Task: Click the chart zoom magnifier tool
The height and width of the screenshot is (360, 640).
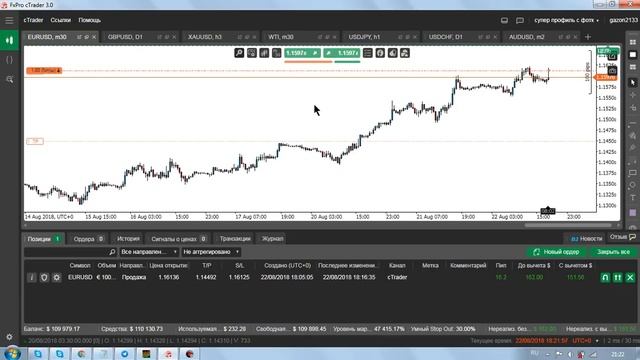Action: click(x=239, y=53)
